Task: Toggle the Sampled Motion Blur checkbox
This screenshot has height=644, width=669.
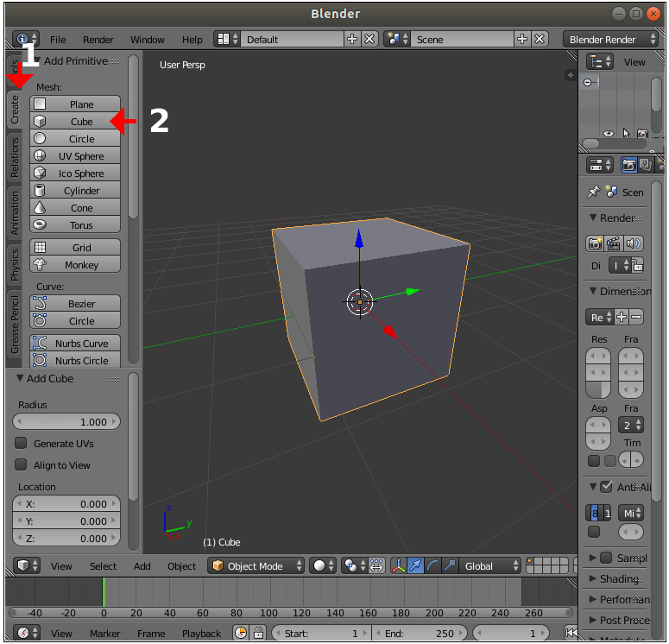Action: click(606, 558)
